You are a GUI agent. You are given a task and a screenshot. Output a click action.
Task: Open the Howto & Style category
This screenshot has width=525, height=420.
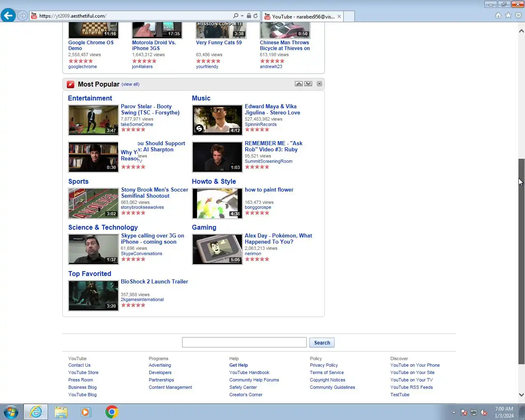coord(214,181)
